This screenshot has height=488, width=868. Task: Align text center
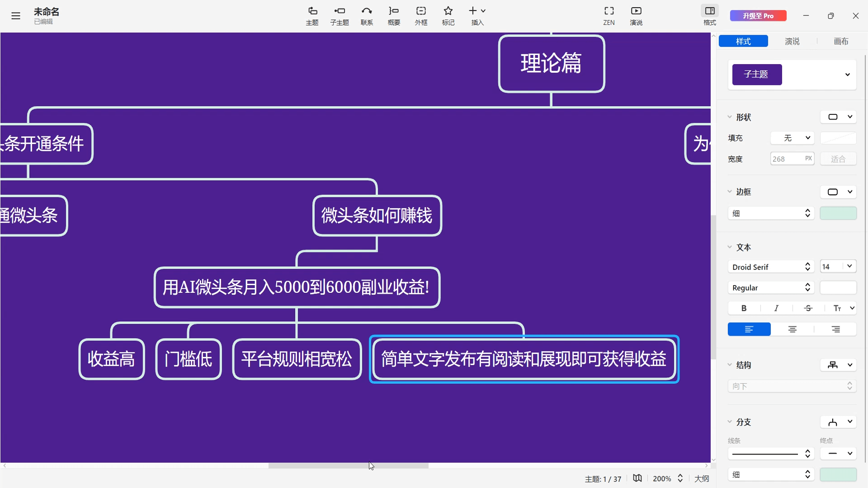[x=792, y=329]
